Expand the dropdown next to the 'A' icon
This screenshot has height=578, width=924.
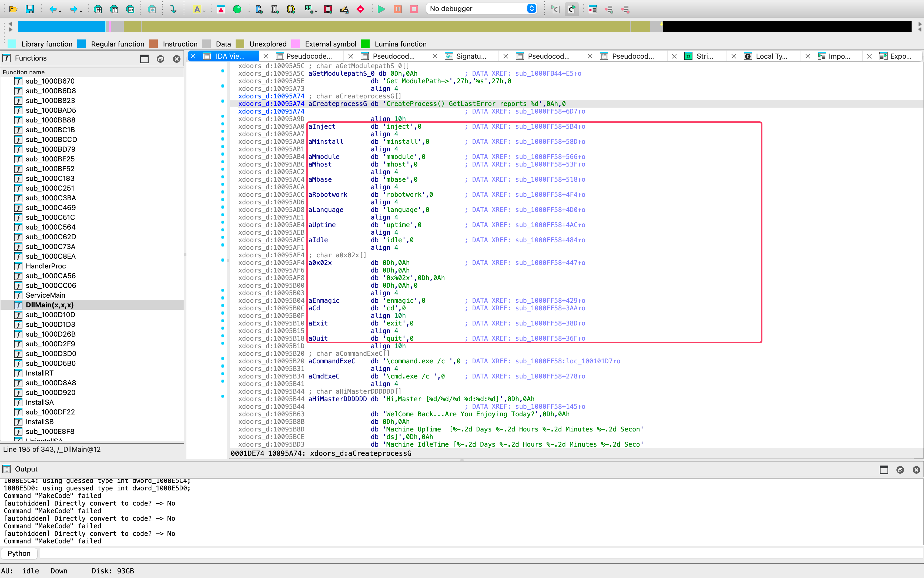204,11
